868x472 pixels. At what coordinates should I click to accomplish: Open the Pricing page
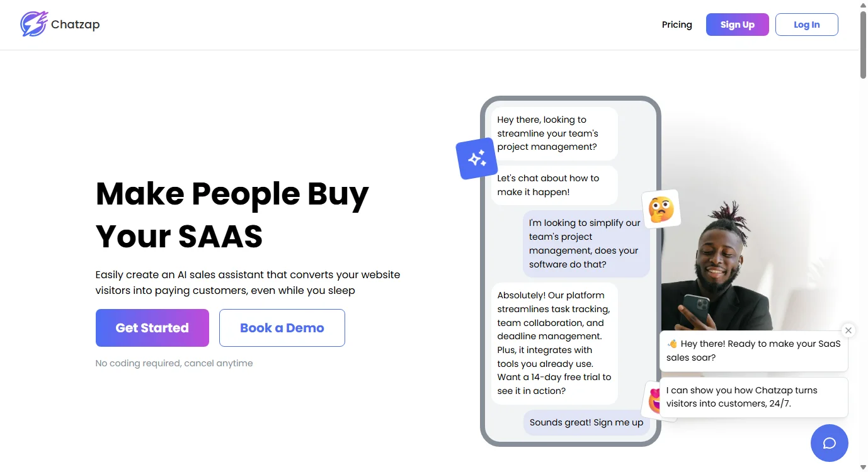[x=677, y=25]
